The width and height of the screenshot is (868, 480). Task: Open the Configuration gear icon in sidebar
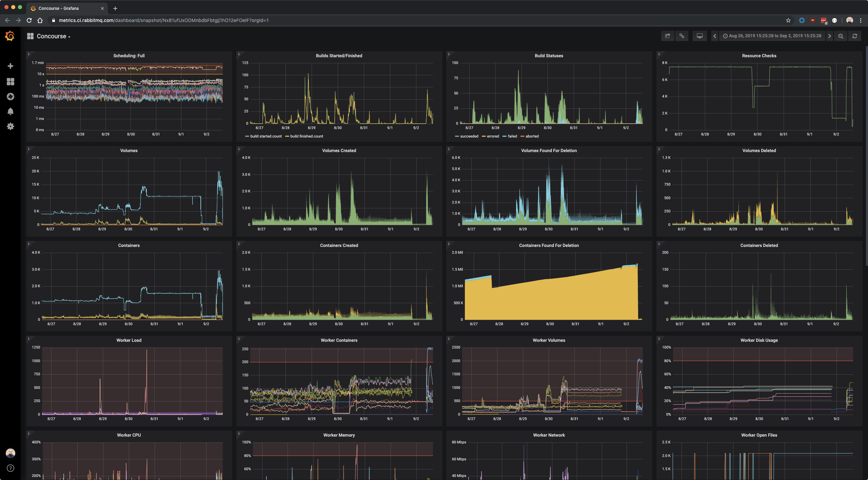pos(11,126)
